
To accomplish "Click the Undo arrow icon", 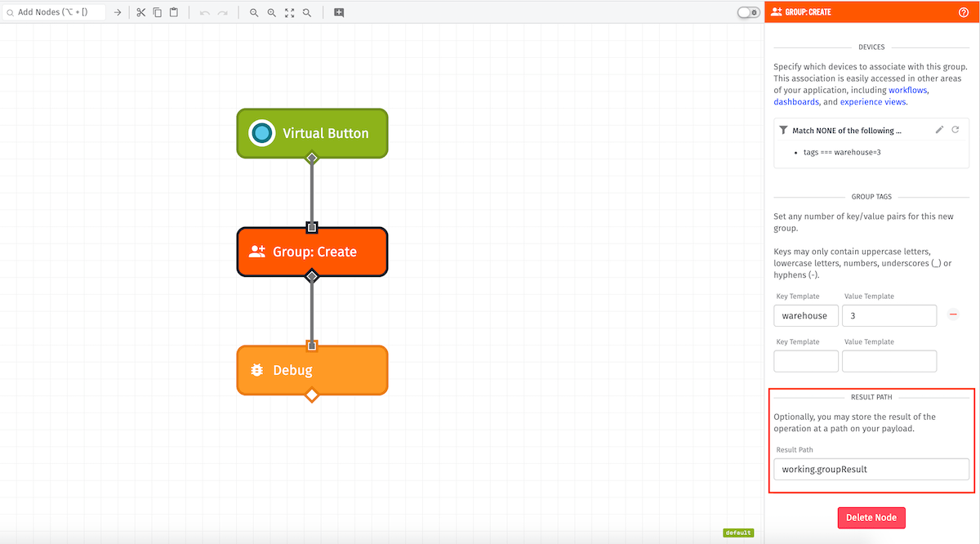I will (205, 12).
